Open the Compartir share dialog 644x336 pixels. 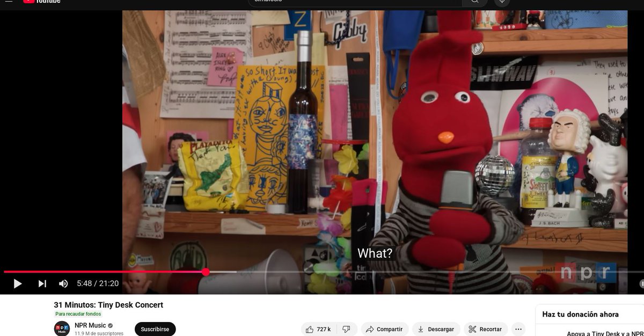click(x=384, y=329)
